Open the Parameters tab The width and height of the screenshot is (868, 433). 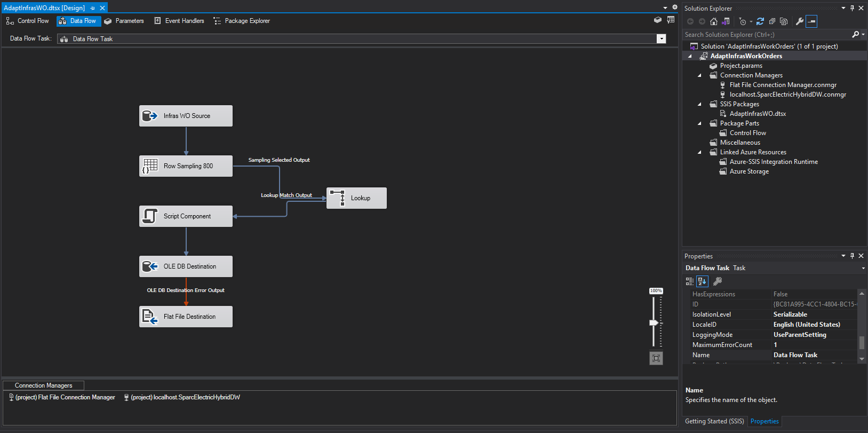(x=124, y=21)
